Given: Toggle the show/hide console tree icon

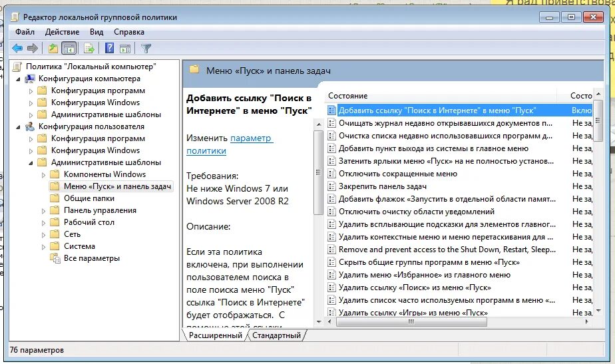Looking at the screenshot, I should click(69, 49).
